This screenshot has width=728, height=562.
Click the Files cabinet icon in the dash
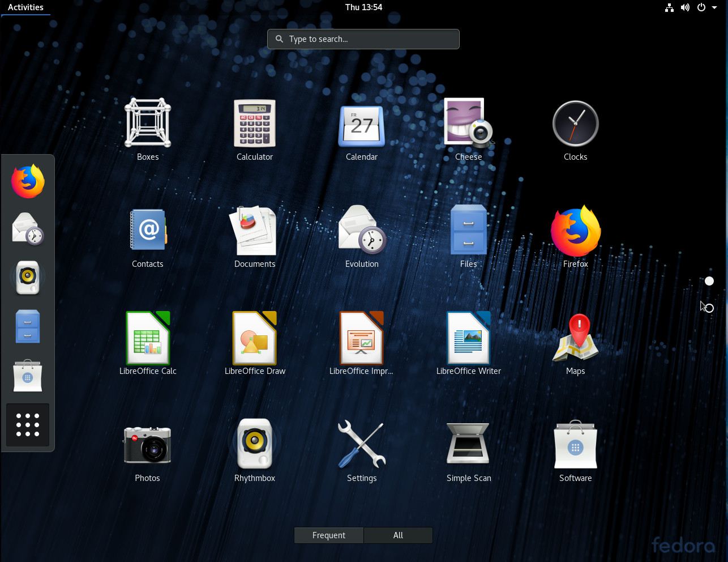coord(28,326)
